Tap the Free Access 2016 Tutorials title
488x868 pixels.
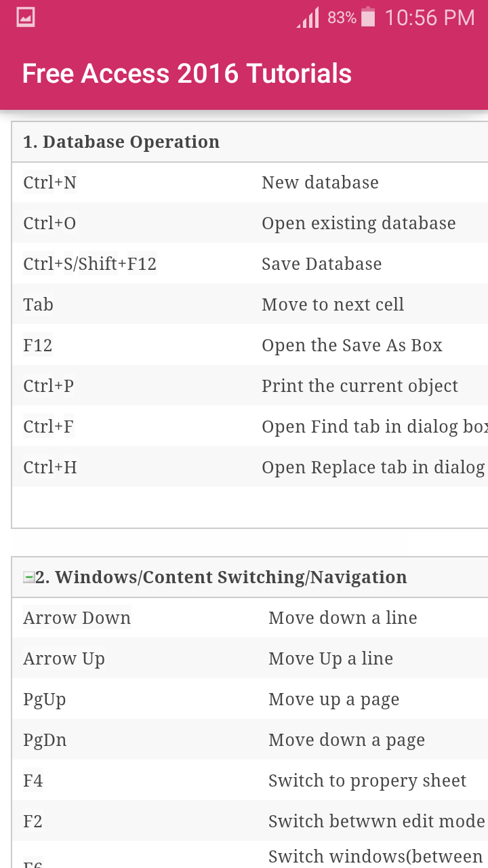[187, 73]
